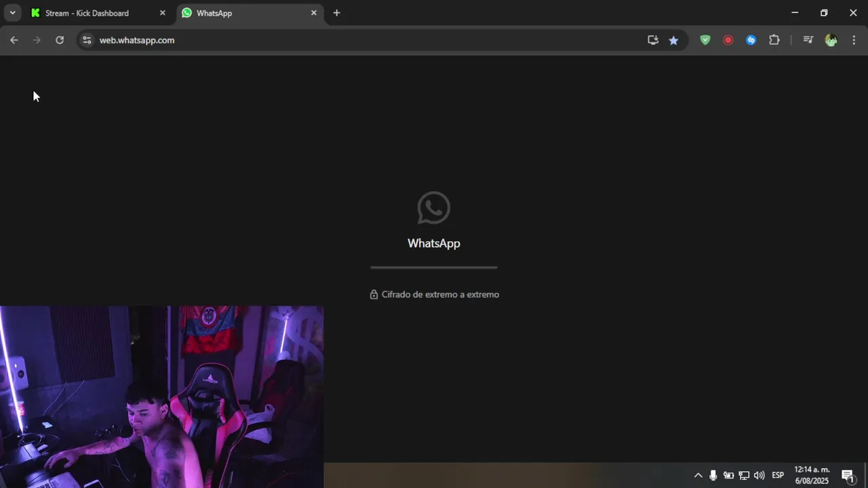Click the battery tray icon

click(728, 475)
